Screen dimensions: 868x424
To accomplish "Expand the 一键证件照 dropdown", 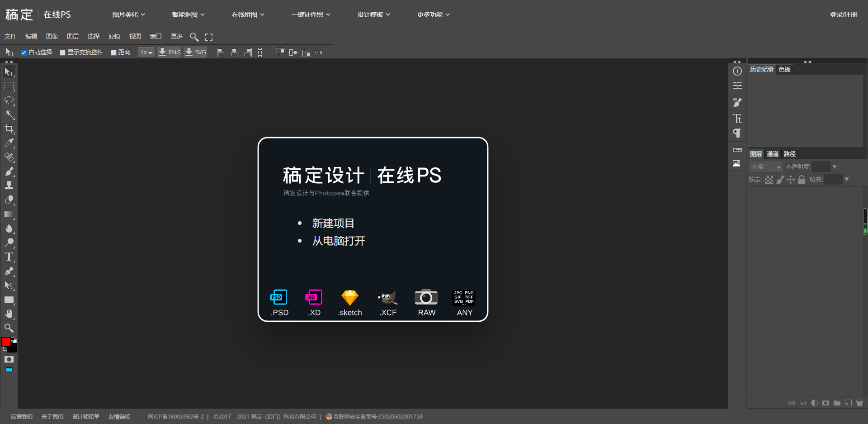I will (x=311, y=14).
